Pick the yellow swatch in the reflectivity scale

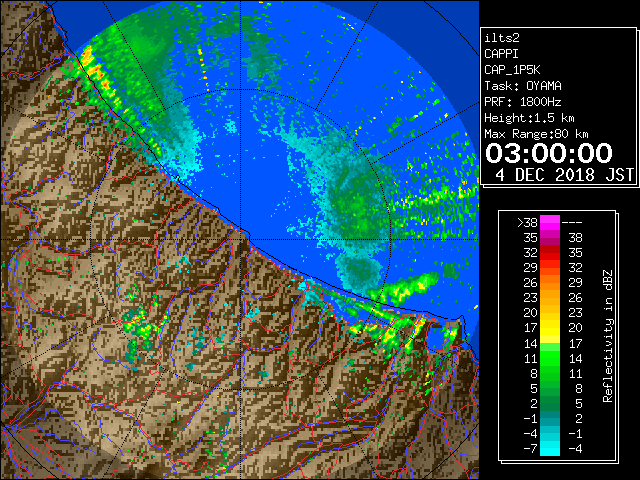tap(550, 329)
